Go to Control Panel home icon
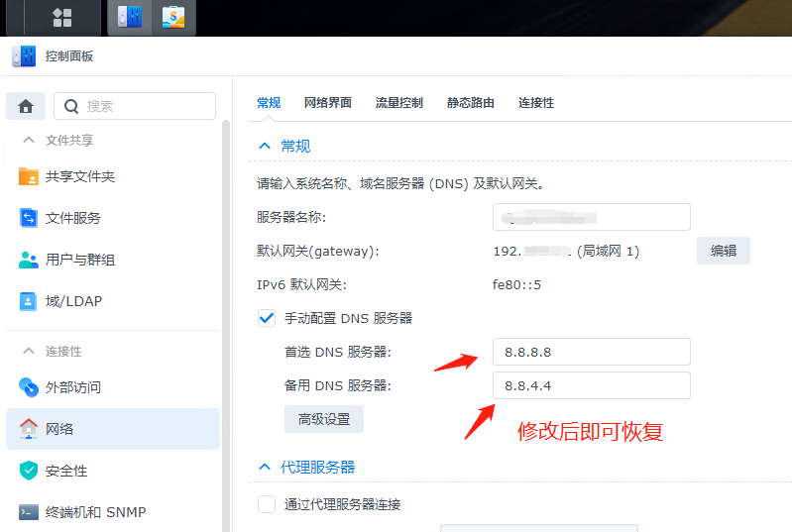Image resolution: width=792 pixels, height=532 pixels. point(26,106)
